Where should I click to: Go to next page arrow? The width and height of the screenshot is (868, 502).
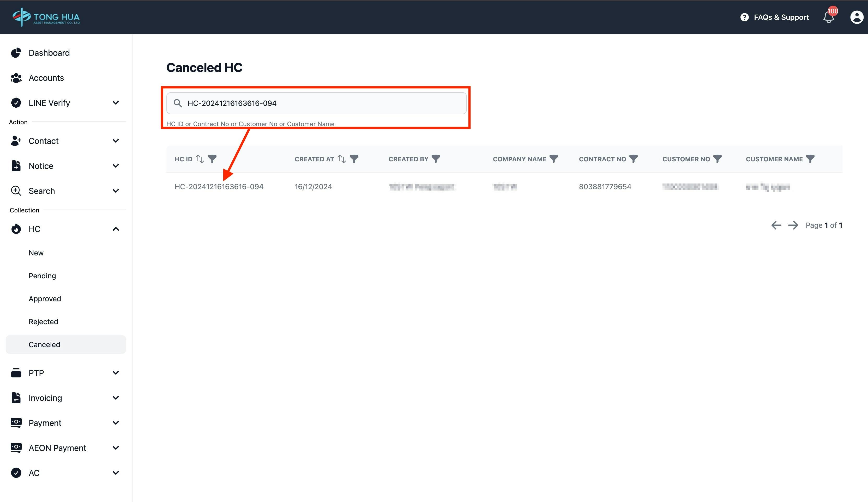pyautogui.click(x=793, y=225)
